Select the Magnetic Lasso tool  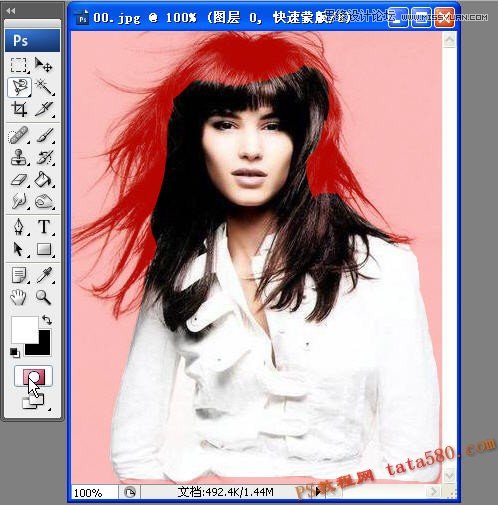(19, 87)
